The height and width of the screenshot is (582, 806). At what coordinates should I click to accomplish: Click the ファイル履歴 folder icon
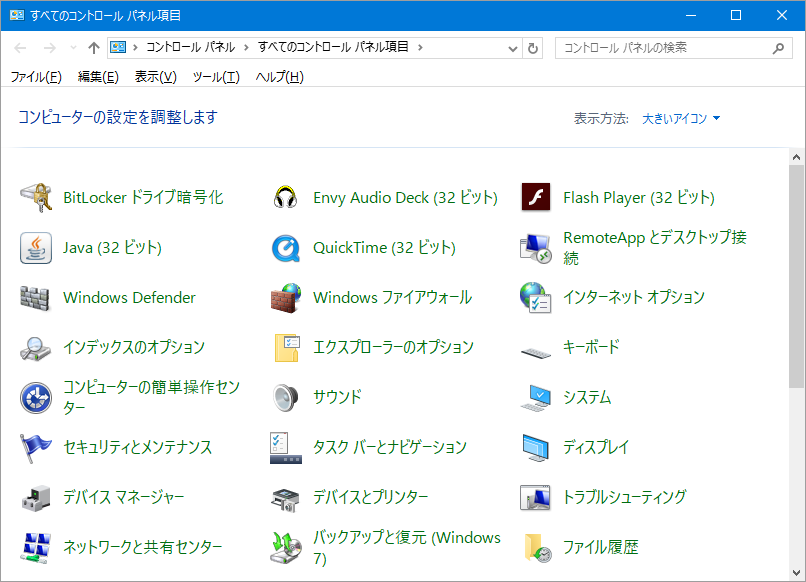536,547
